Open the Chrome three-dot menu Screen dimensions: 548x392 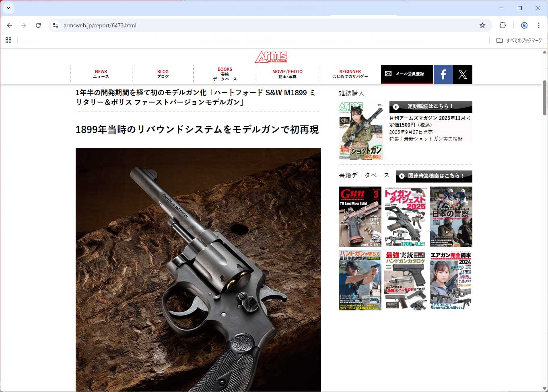point(538,25)
